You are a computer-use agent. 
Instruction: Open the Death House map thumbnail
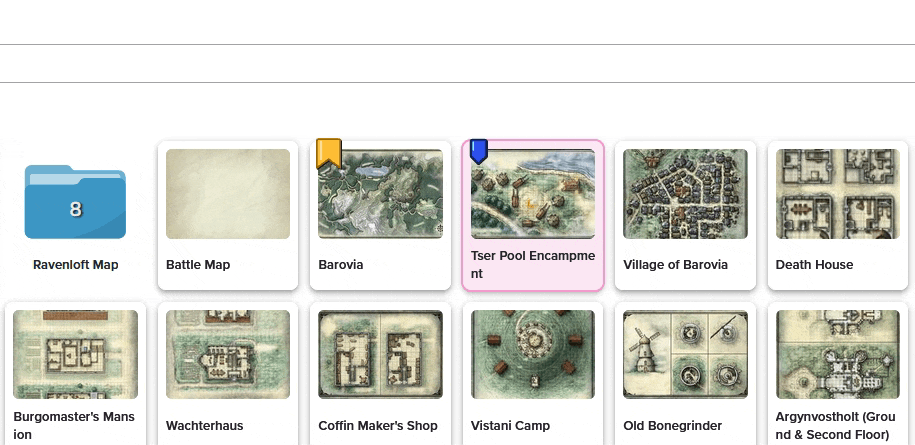pyautogui.click(x=837, y=194)
